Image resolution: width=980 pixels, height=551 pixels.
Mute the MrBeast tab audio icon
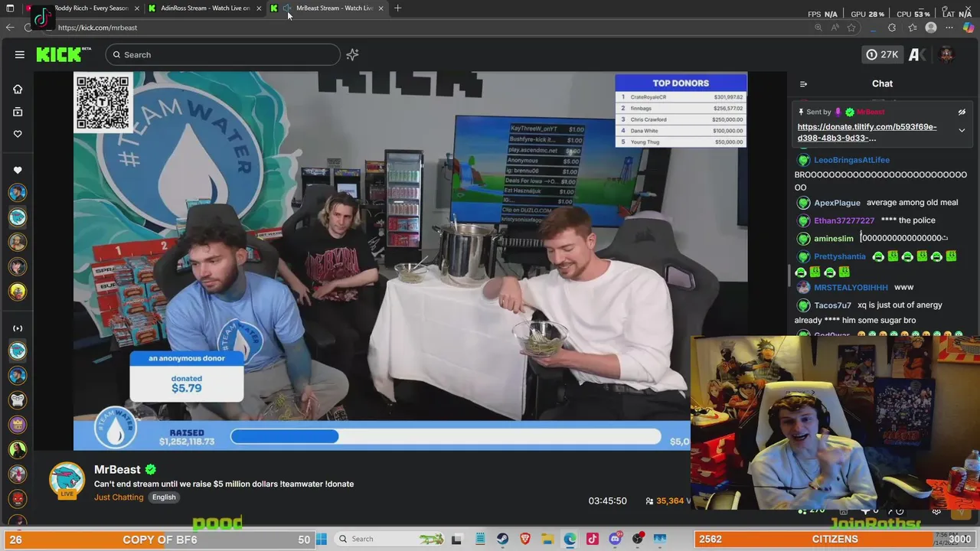(x=287, y=8)
